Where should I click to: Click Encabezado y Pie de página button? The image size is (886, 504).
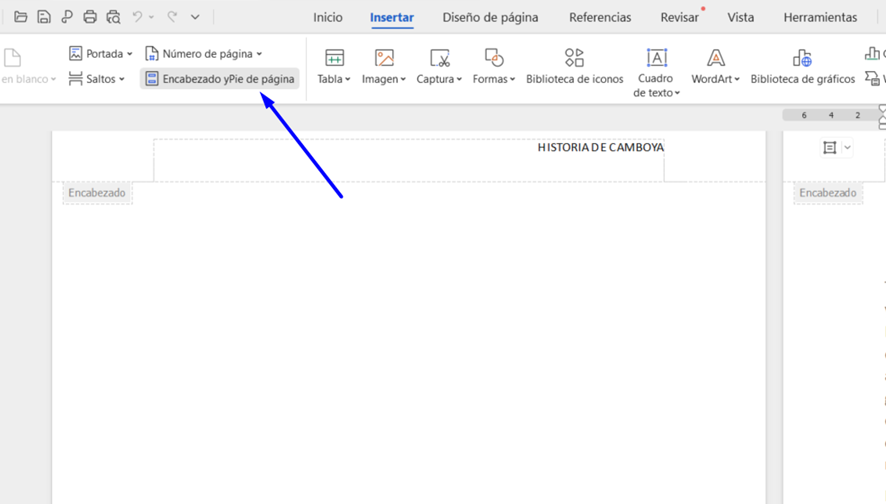click(220, 79)
